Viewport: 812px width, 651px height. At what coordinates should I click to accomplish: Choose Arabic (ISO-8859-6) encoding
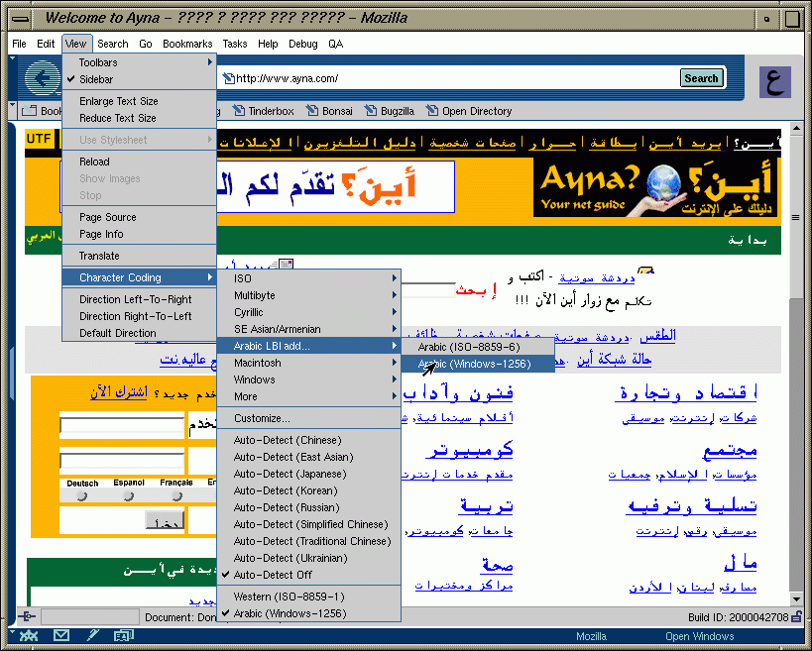478,347
